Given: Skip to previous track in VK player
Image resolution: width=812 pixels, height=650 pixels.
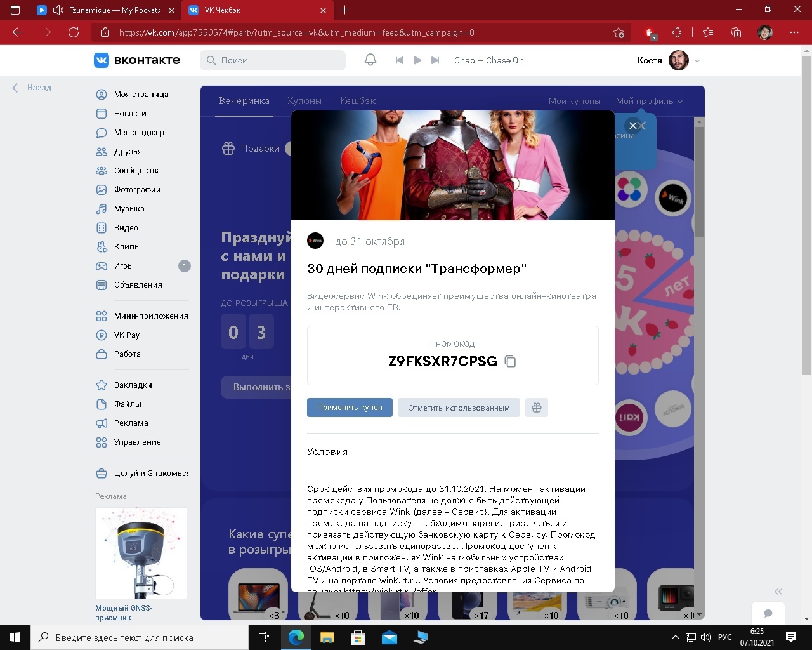Looking at the screenshot, I should (400, 60).
